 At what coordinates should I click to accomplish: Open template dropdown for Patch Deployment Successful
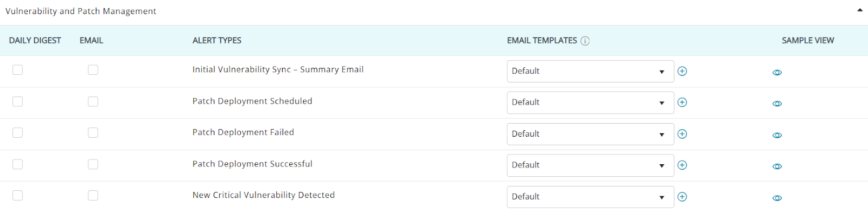[590, 165]
